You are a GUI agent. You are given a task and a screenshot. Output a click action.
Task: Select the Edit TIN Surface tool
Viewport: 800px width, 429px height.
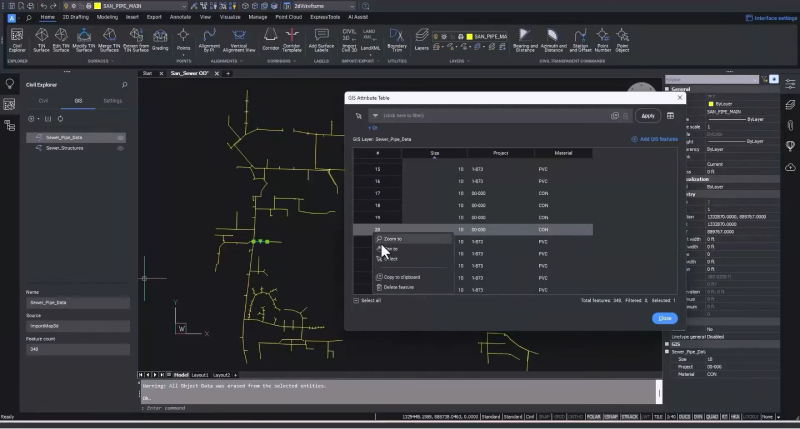(x=61, y=40)
